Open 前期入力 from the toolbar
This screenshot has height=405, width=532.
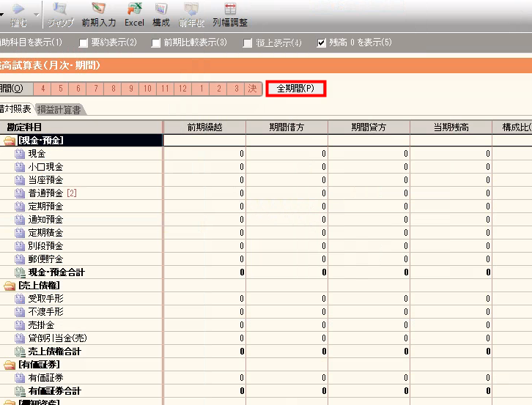click(97, 10)
